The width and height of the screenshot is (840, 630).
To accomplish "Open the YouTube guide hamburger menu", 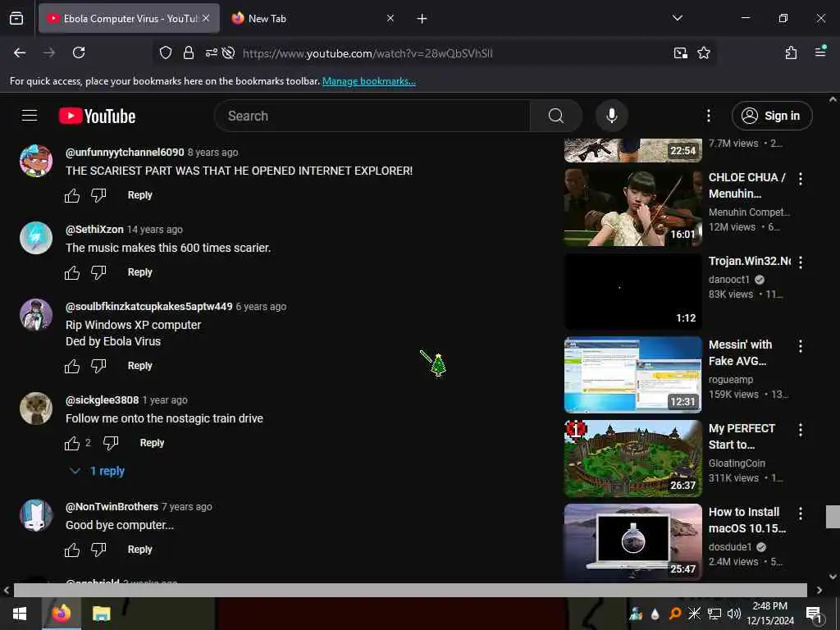I will click(x=30, y=116).
